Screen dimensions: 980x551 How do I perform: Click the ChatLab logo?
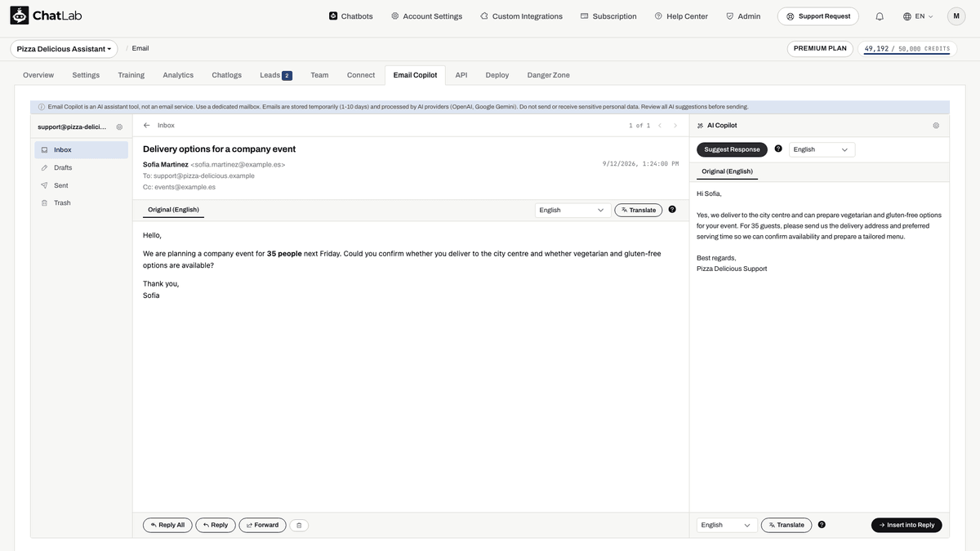[46, 16]
